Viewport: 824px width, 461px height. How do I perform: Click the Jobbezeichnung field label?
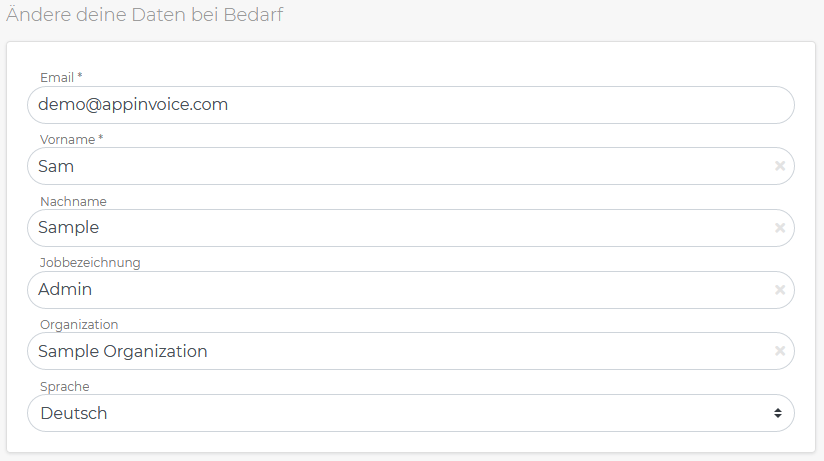[90, 262]
